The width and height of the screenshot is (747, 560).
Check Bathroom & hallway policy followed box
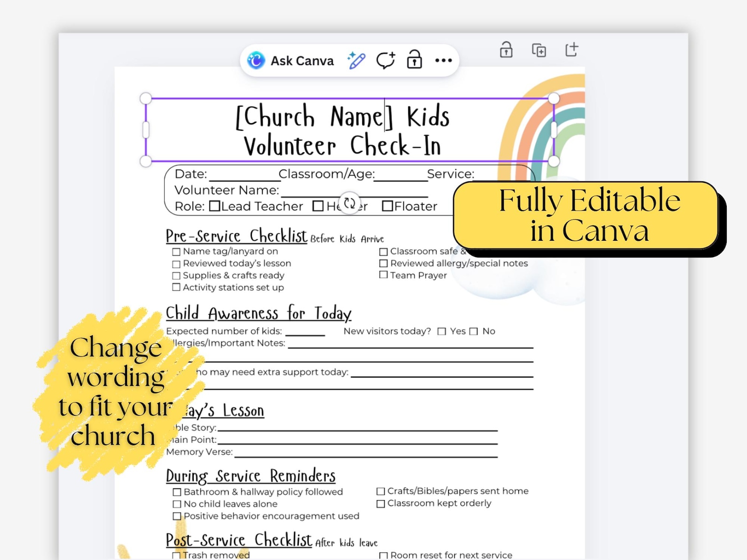(x=177, y=492)
